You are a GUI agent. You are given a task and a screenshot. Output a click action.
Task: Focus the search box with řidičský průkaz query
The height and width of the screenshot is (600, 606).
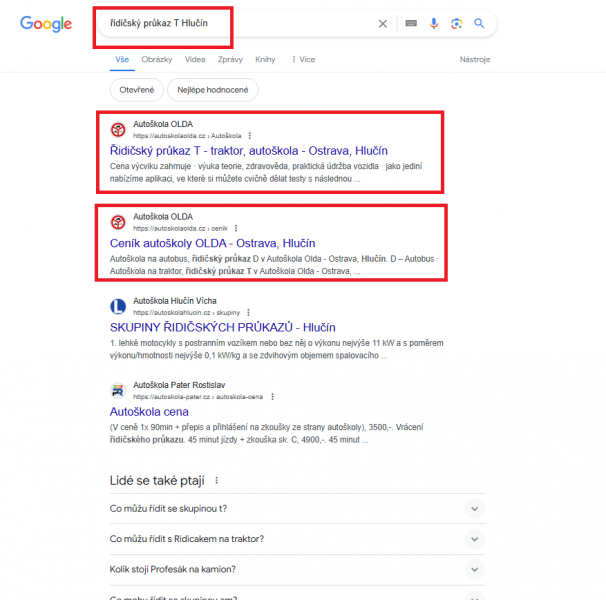240,24
